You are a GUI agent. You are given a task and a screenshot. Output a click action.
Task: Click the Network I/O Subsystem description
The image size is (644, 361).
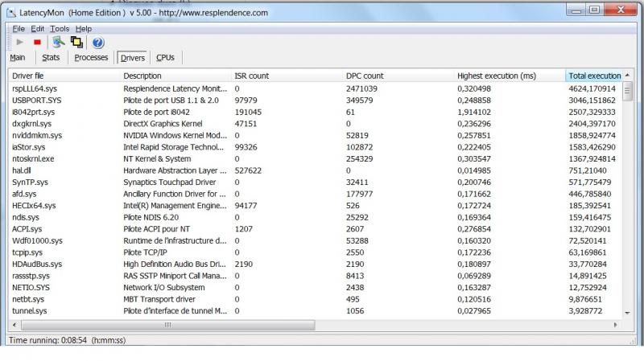[x=164, y=287]
